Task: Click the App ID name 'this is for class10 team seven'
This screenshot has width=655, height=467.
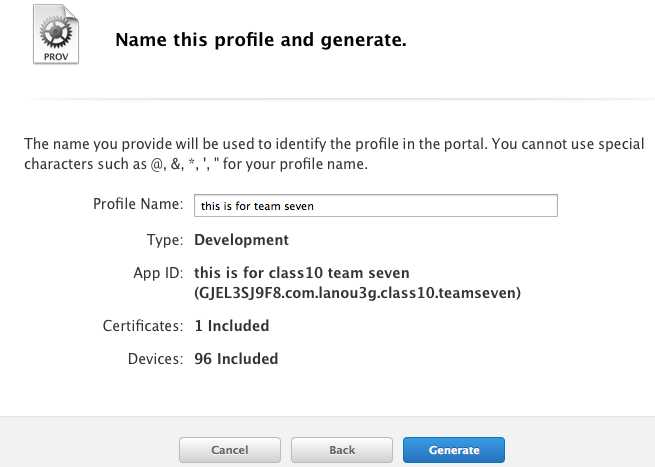Action: (302, 272)
